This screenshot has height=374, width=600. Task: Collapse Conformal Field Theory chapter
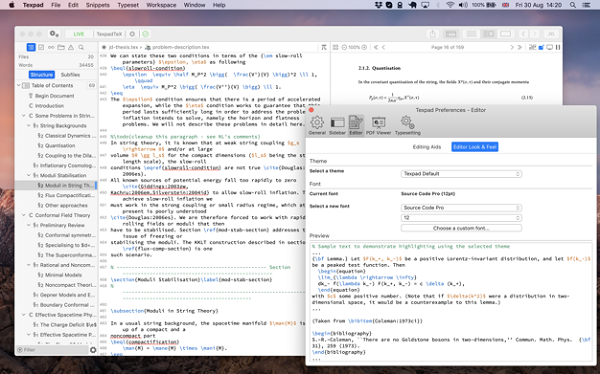pyautogui.click(x=24, y=215)
